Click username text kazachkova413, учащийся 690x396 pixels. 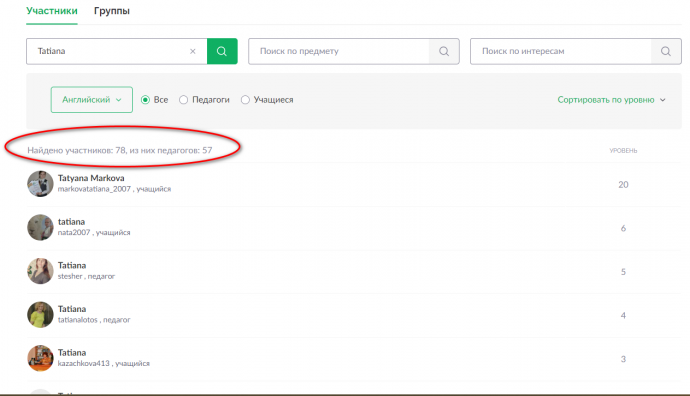click(x=104, y=363)
